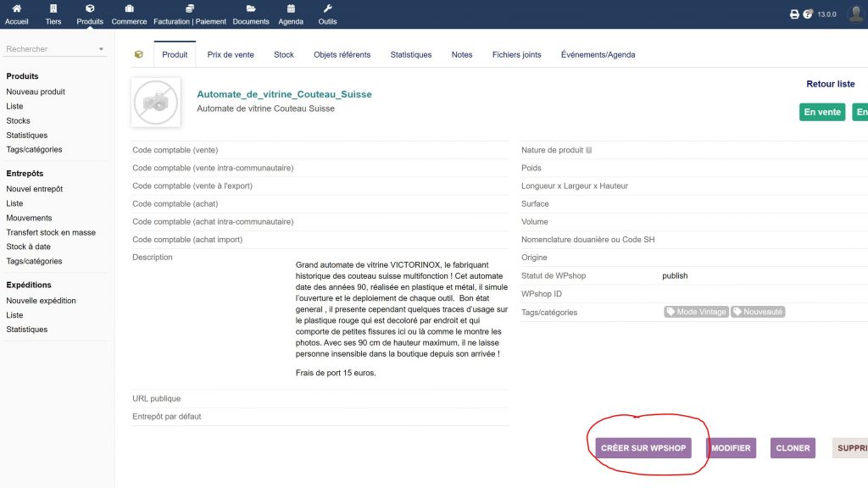The image size is (868, 488).
Task: Open the Documents folder icon
Action: (251, 8)
